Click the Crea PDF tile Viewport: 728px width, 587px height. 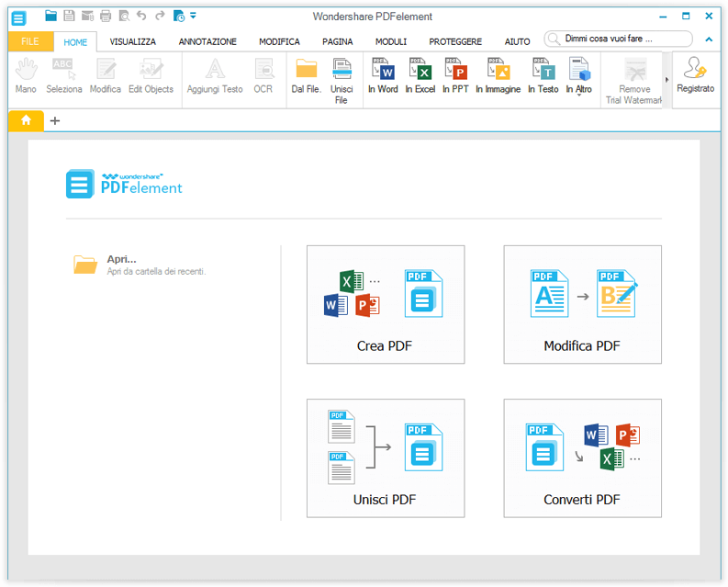(x=386, y=304)
